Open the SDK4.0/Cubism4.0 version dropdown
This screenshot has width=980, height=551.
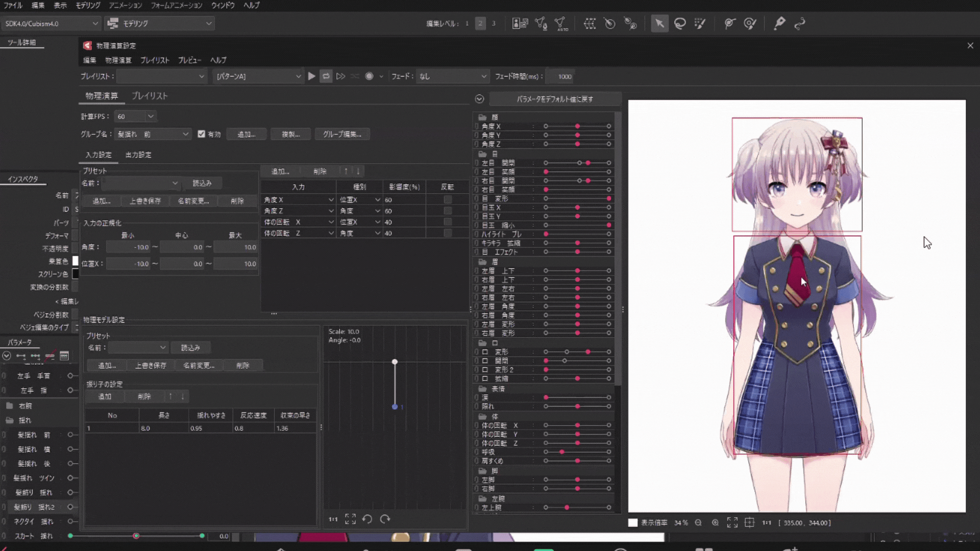click(x=51, y=23)
